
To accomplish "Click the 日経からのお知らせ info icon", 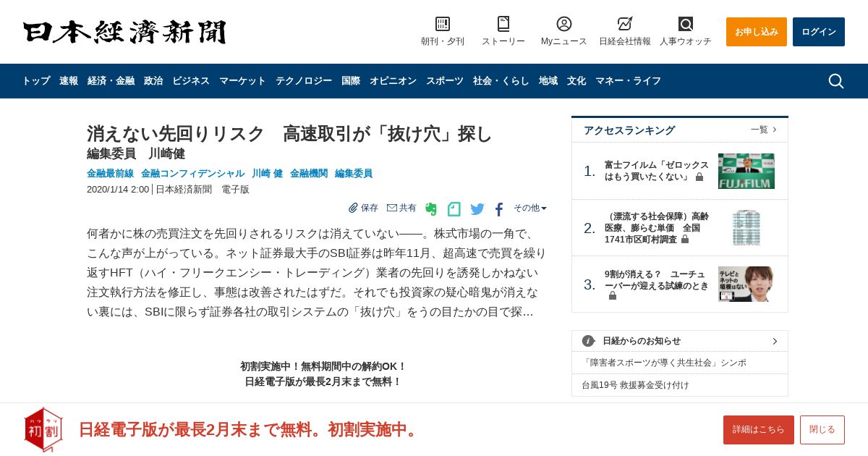I will (x=588, y=341).
